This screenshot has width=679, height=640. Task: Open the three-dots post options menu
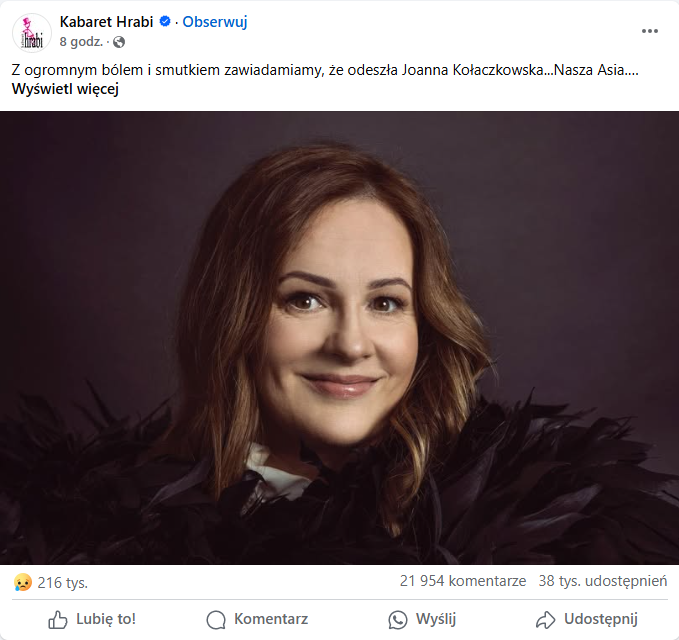(x=650, y=31)
